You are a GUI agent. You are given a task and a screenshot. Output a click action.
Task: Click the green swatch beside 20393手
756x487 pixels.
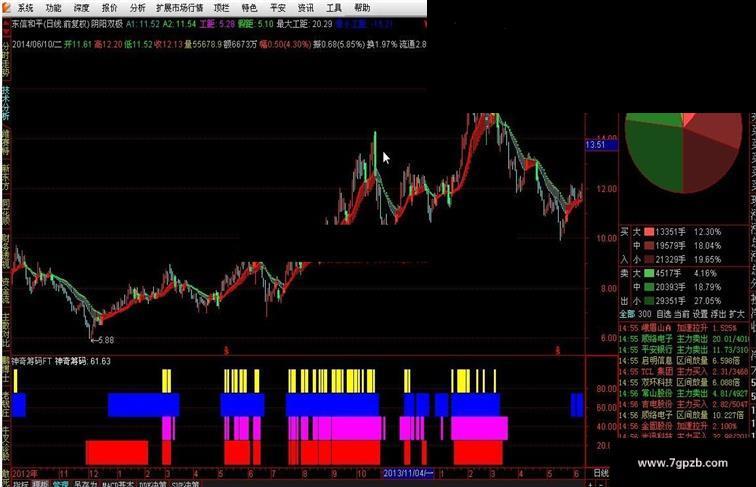(x=649, y=287)
